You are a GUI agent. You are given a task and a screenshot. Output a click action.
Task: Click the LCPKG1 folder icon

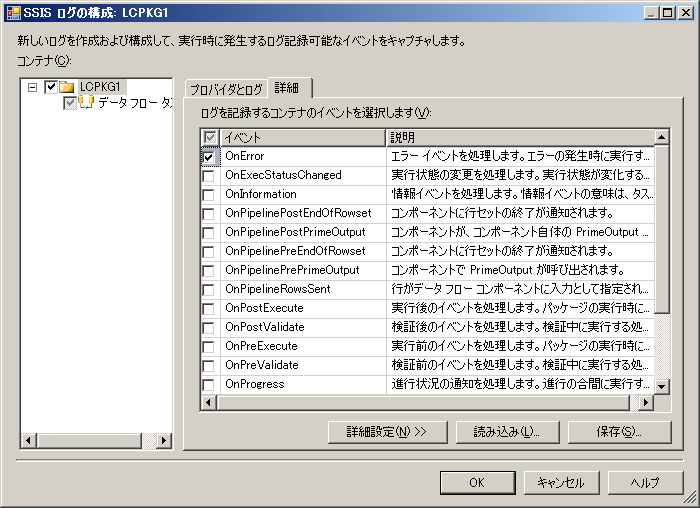point(67,87)
